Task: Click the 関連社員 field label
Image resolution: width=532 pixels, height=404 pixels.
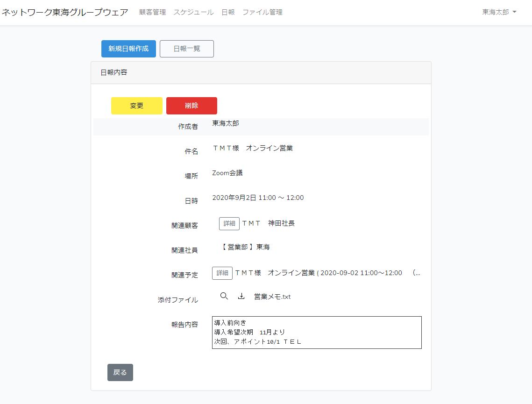Action: [x=184, y=250]
